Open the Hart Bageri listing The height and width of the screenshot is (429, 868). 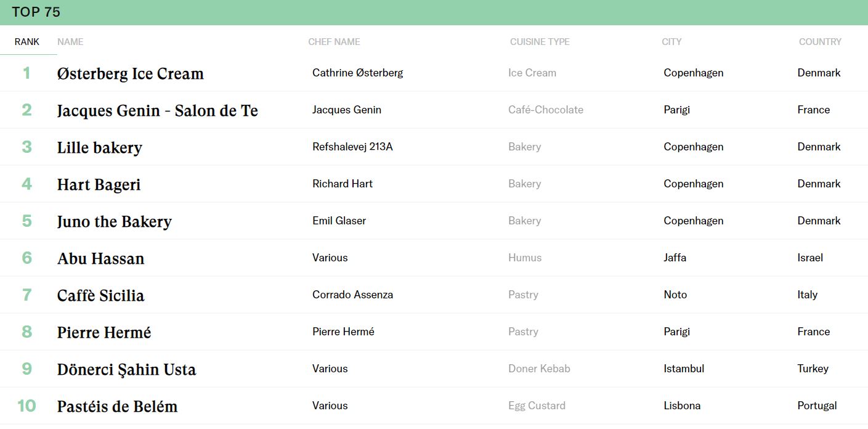click(x=99, y=184)
